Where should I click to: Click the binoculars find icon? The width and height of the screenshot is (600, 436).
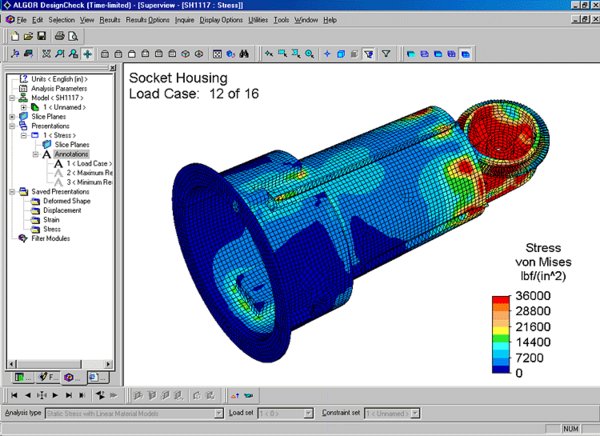(245, 52)
